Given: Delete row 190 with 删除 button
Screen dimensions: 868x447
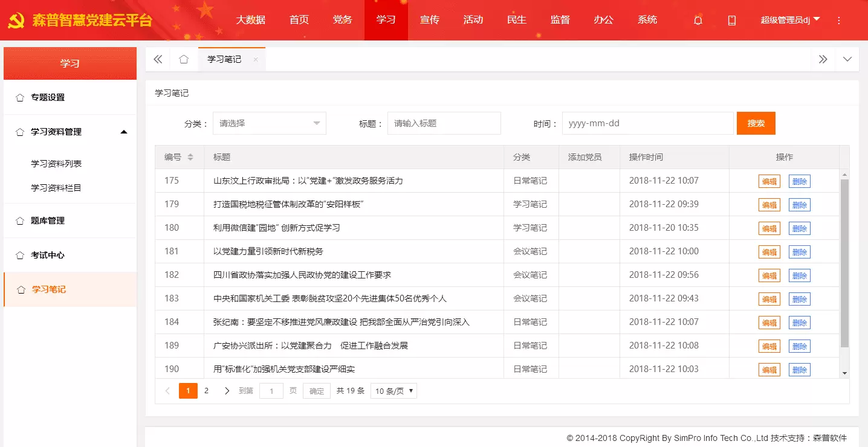Looking at the screenshot, I should [x=800, y=370].
